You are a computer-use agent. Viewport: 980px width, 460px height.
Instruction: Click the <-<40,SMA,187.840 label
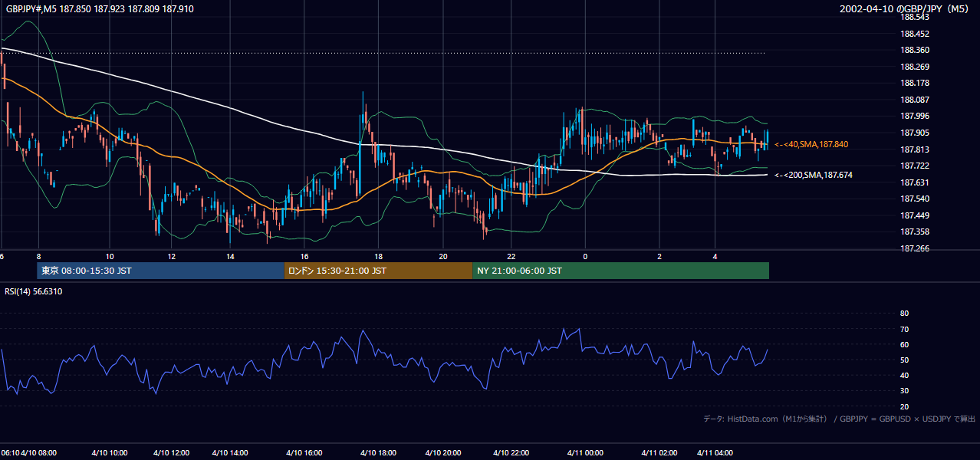tap(811, 144)
